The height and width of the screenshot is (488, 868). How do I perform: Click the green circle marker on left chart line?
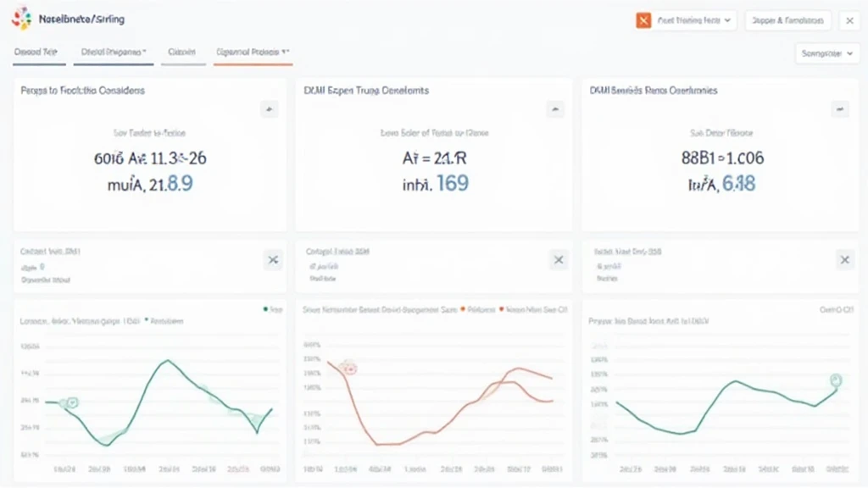coord(72,403)
